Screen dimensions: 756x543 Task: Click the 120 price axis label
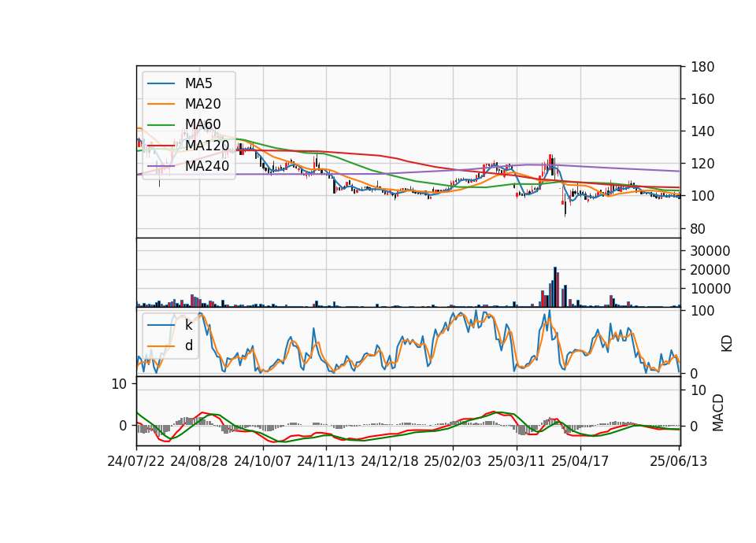pyautogui.click(x=702, y=164)
